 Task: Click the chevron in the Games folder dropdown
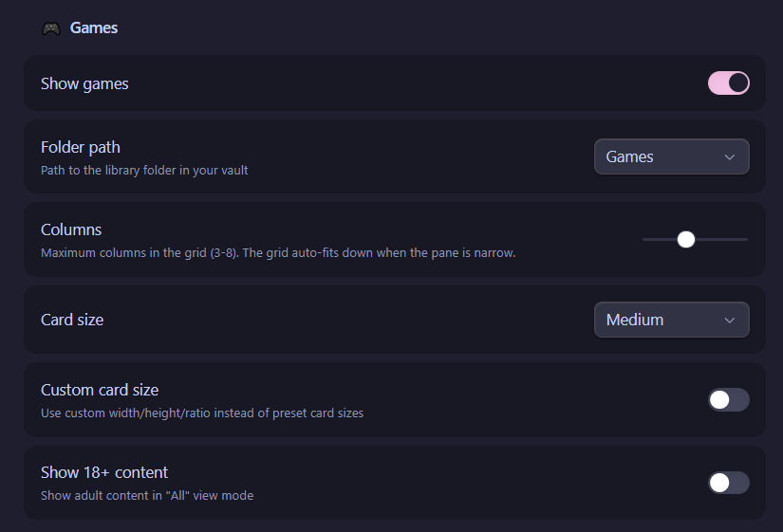point(729,157)
